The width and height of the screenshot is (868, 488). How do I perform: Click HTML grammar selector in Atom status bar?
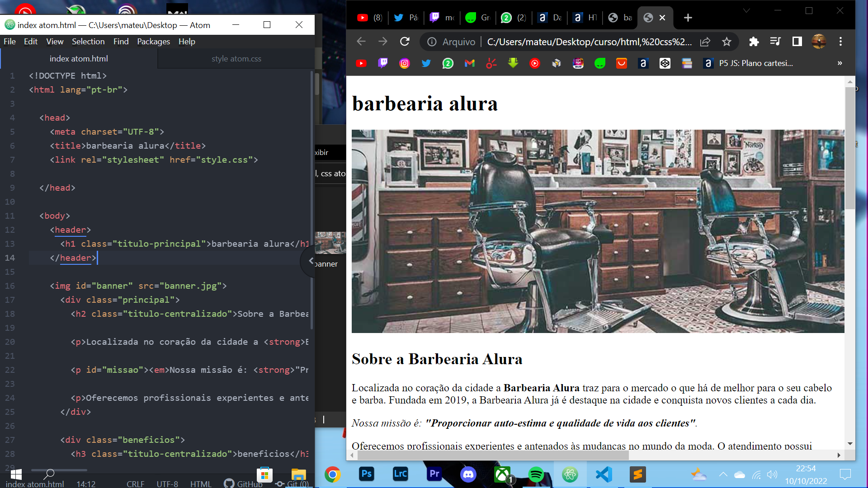click(x=201, y=484)
